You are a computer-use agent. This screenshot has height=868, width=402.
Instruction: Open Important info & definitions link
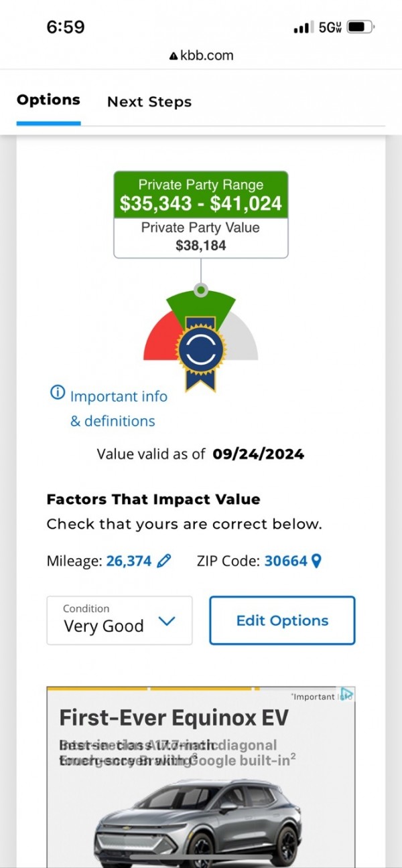click(119, 408)
